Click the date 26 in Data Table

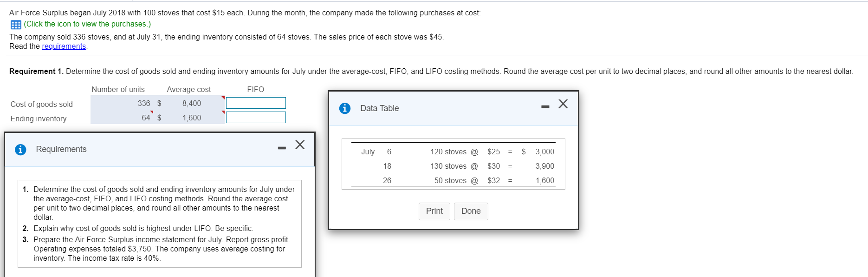pos(387,180)
